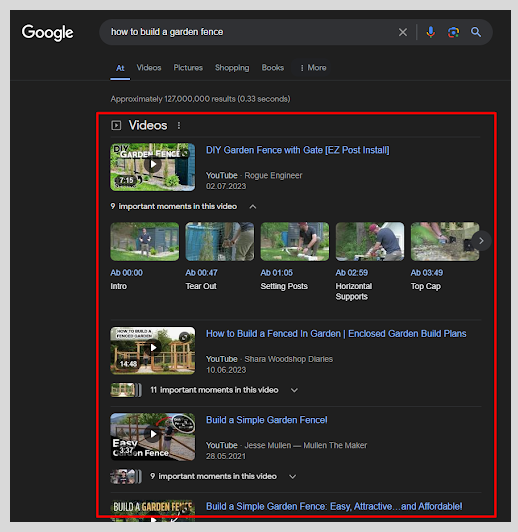Start voice search with the microphone icon
Image resolution: width=518 pixels, height=532 pixels.
pyautogui.click(x=430, y=32)
